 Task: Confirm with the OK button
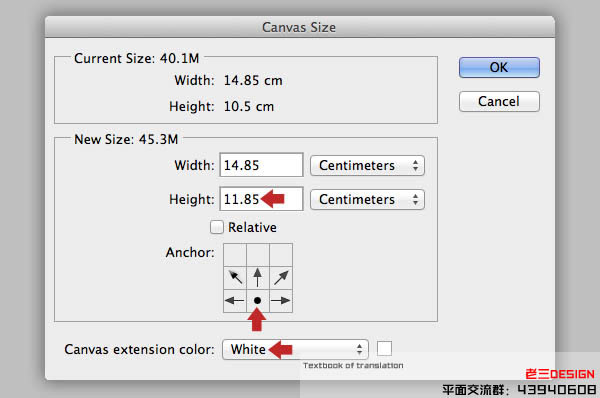coord(499,67)
